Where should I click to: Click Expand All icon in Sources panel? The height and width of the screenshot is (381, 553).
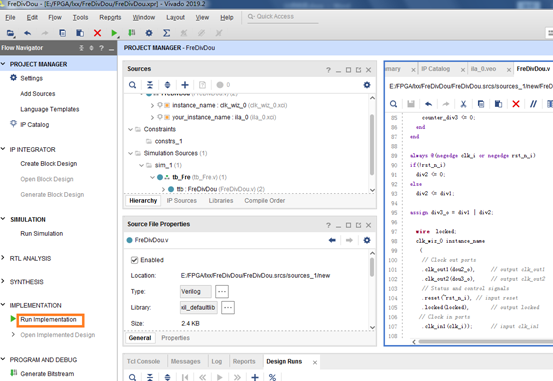[168, 85]
